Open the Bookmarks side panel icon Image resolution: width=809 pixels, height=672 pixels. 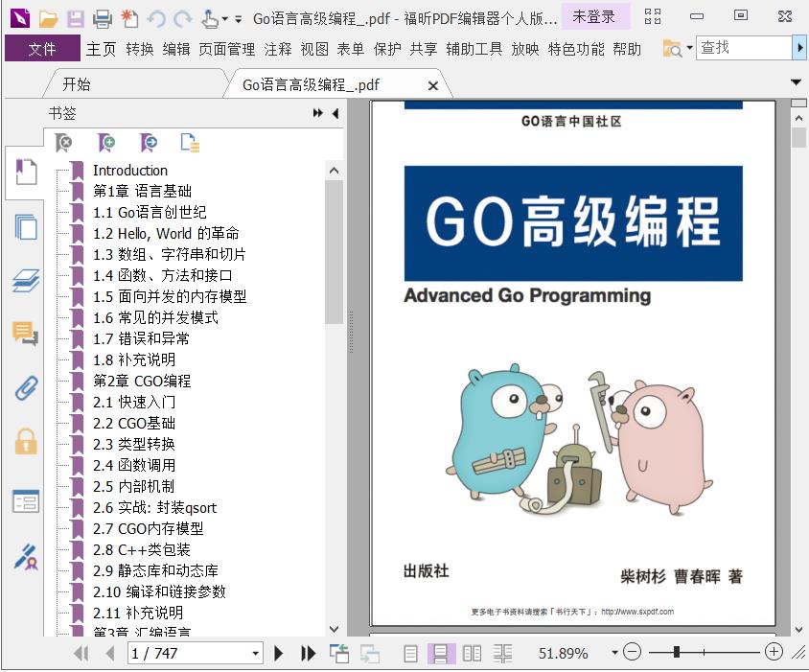[x=26, y=172]
